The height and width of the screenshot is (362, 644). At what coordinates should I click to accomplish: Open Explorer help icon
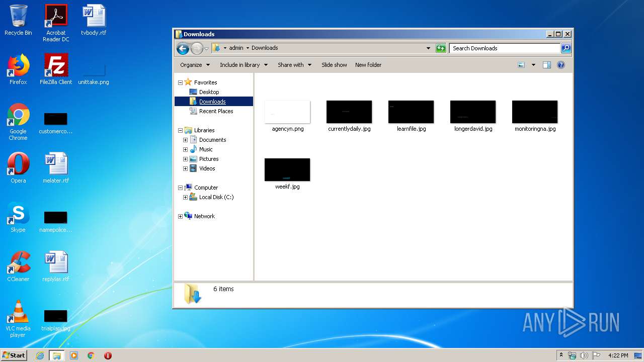click(561, 65)
